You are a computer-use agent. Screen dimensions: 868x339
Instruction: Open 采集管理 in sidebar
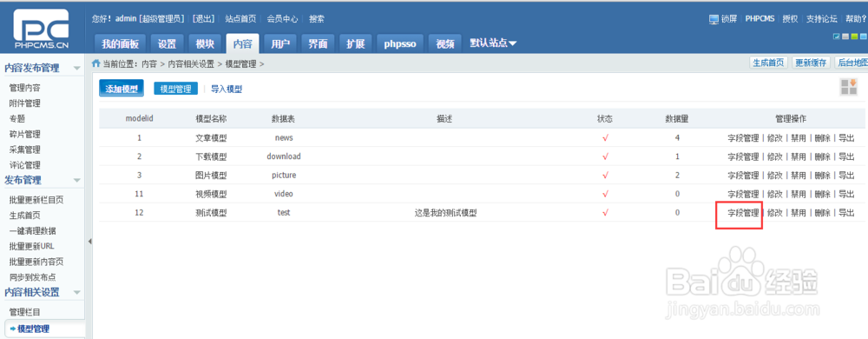[25, 150]
